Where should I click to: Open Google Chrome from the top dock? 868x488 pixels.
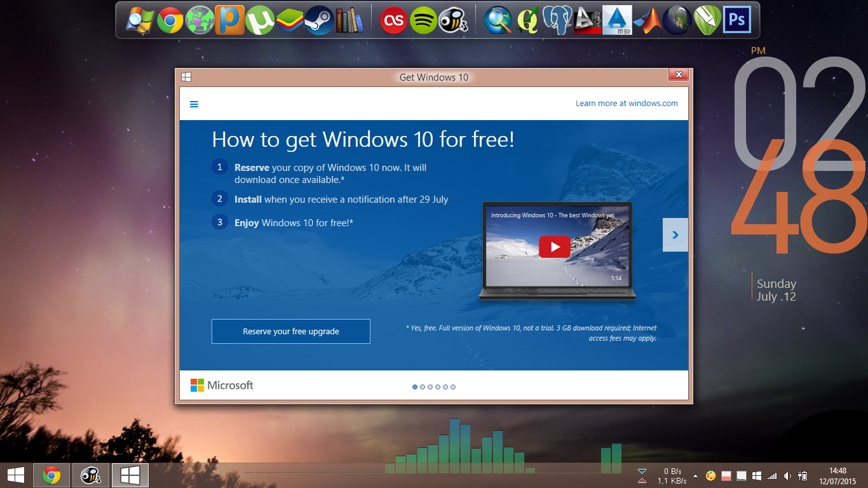pos(170,20)
